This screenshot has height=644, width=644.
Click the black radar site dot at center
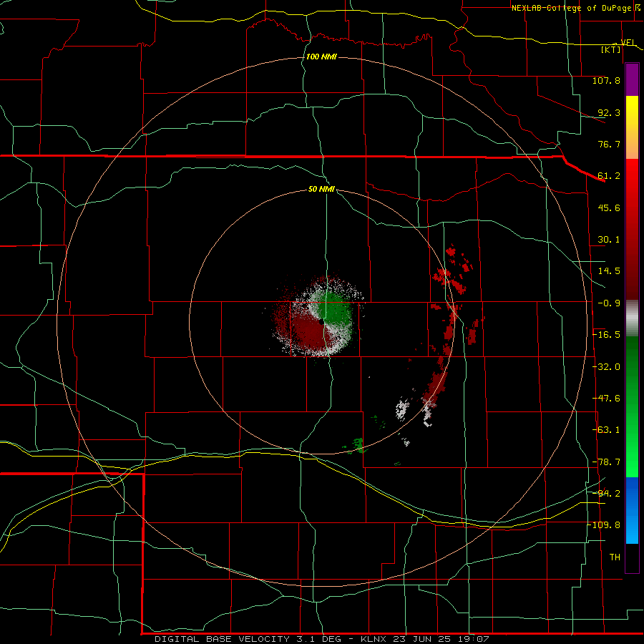(x=321, y=323)
